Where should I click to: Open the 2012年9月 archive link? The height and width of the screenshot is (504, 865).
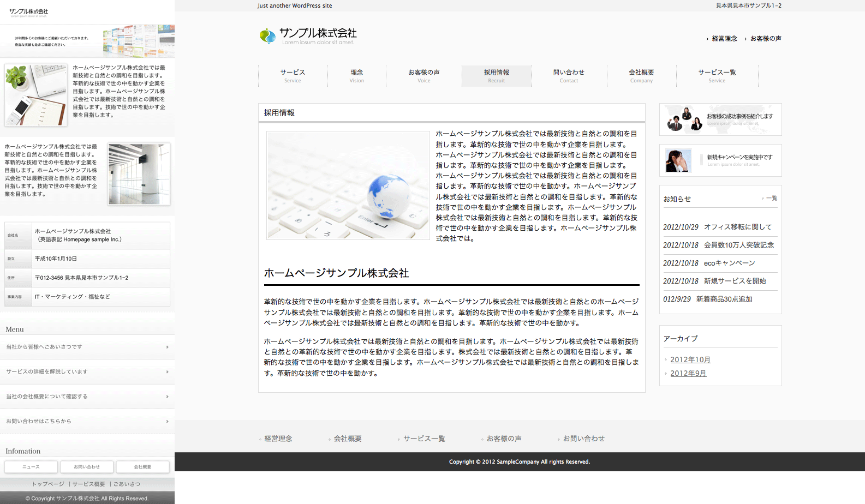coord(688,374)
